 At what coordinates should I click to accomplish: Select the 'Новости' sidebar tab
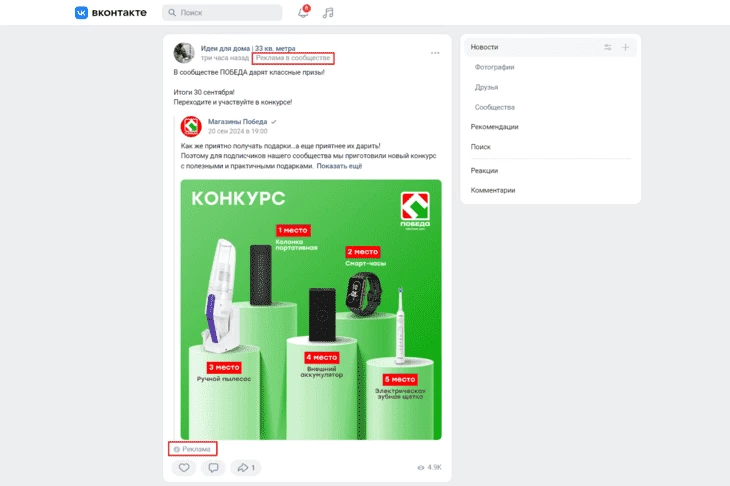pos(550,47)
